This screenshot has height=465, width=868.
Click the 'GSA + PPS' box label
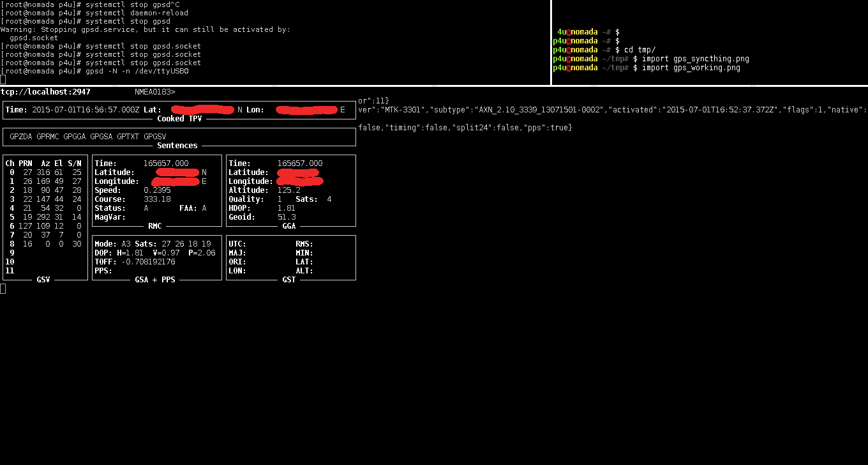coord(155,280)
